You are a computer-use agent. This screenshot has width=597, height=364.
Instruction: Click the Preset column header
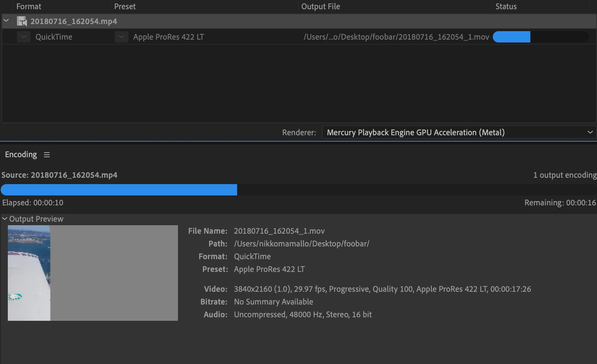tap(125, 6)
